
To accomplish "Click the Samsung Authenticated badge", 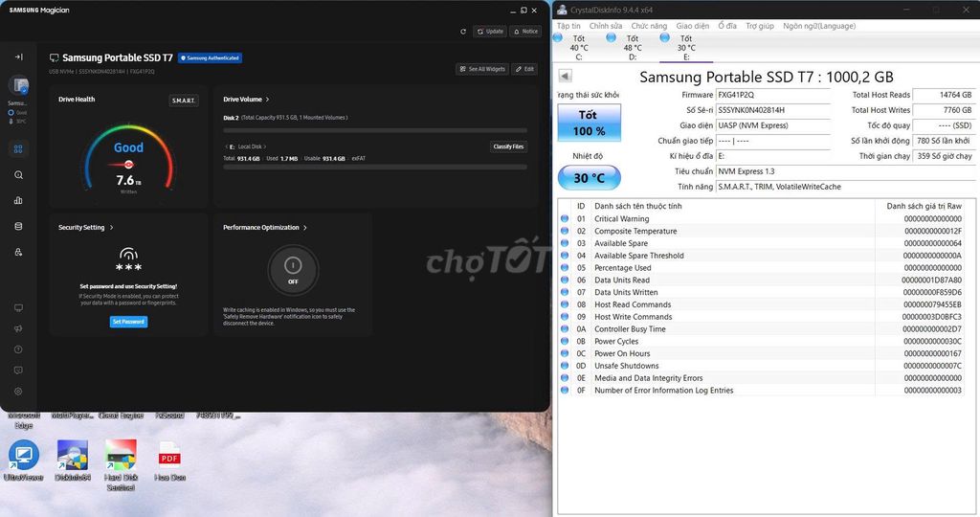I will click(210, 57).
